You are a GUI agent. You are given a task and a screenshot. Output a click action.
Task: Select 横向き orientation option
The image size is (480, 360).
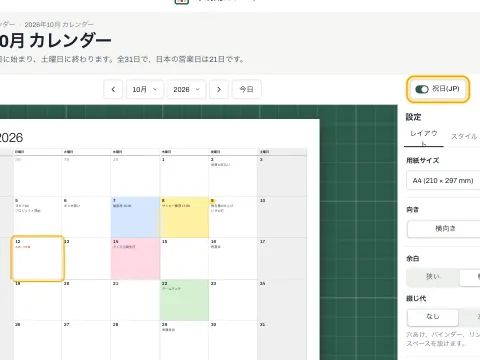point(445,229)
